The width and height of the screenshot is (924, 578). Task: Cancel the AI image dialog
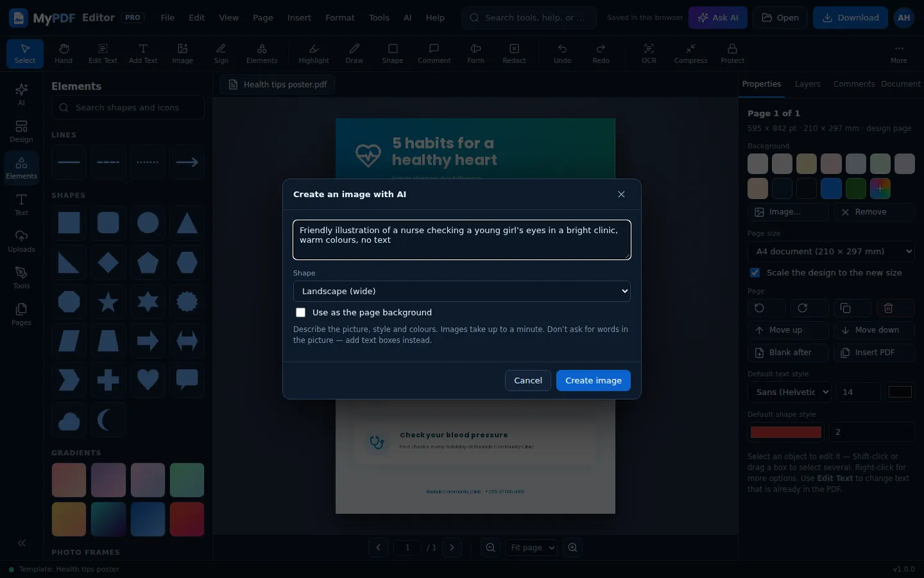click(528, 381)
